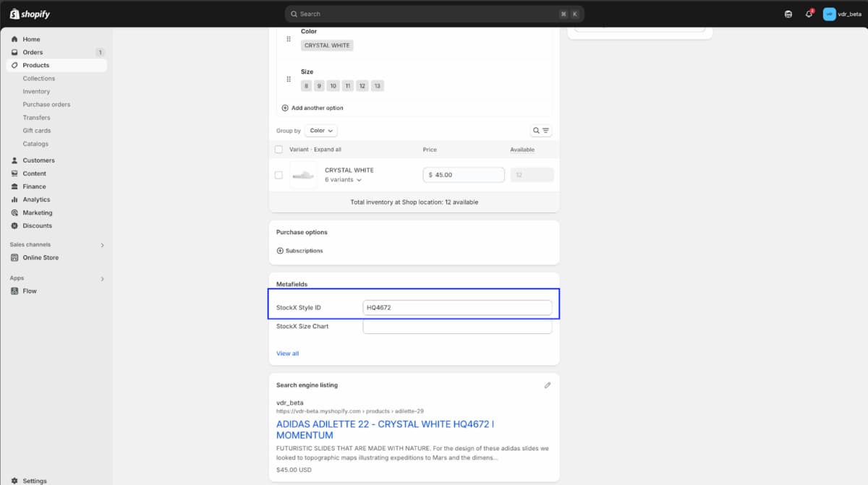Screen dimensions: 868x485
Task: Click the Customers icon in the sidebar
Action: pyautogui.click(x=14, y=160)
